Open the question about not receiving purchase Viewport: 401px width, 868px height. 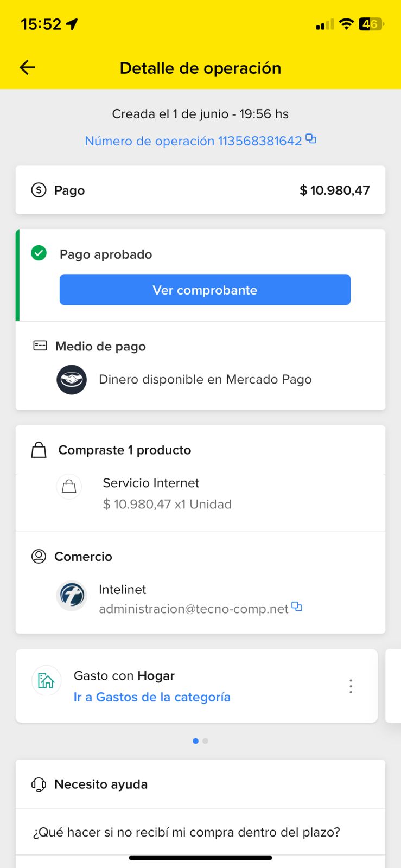click(187, 832)
